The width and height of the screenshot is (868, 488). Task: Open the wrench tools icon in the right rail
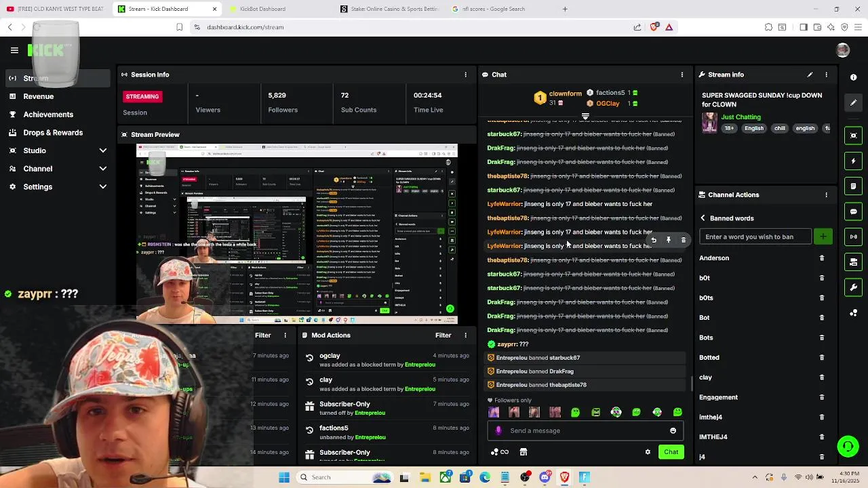(854, 287)
